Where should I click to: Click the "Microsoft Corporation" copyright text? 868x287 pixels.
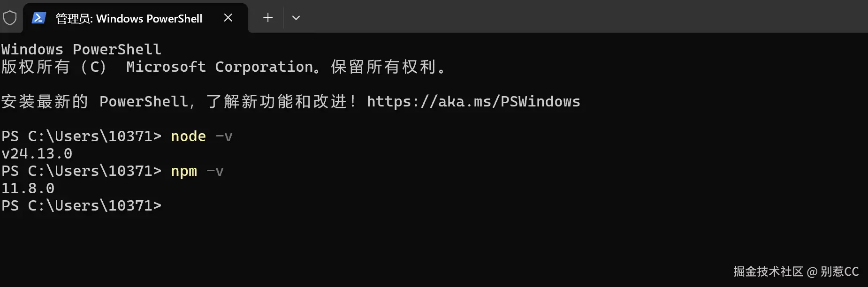pos(220,67)
